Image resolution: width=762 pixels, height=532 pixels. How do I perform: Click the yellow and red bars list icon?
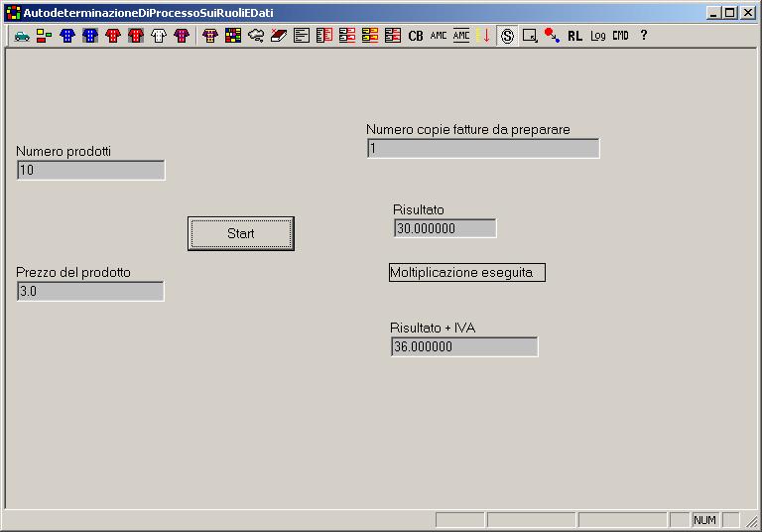point(370,36)
